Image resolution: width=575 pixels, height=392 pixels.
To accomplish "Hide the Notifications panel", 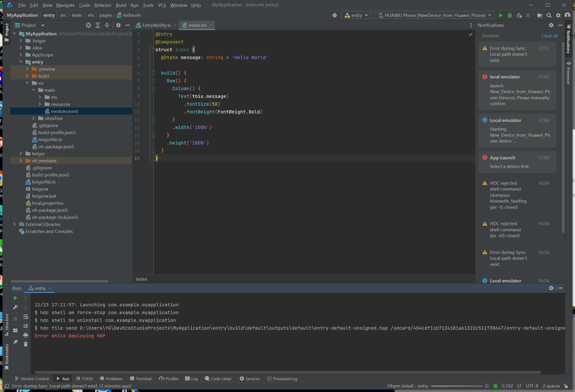I will pyautogui.click(x=560, y=25).
